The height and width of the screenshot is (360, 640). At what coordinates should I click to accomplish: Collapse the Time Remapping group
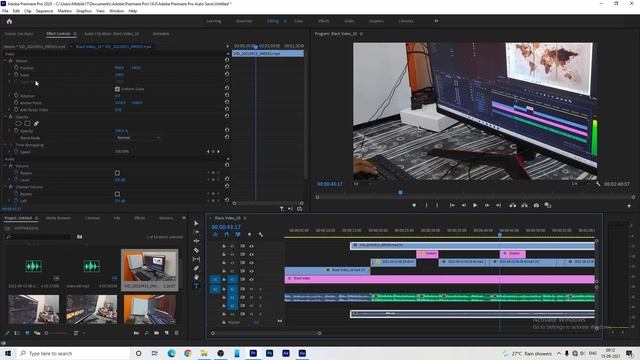[5, 145]
